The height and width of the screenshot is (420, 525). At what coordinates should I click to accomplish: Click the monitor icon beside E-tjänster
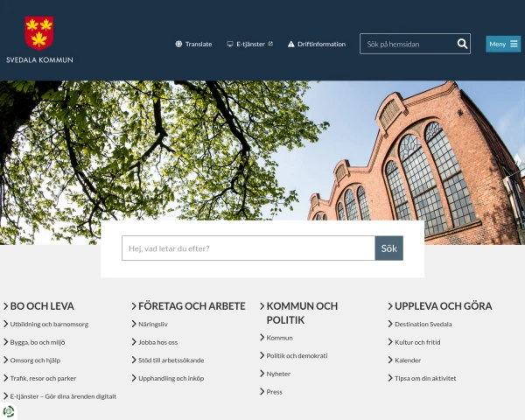tap(229, 44)
